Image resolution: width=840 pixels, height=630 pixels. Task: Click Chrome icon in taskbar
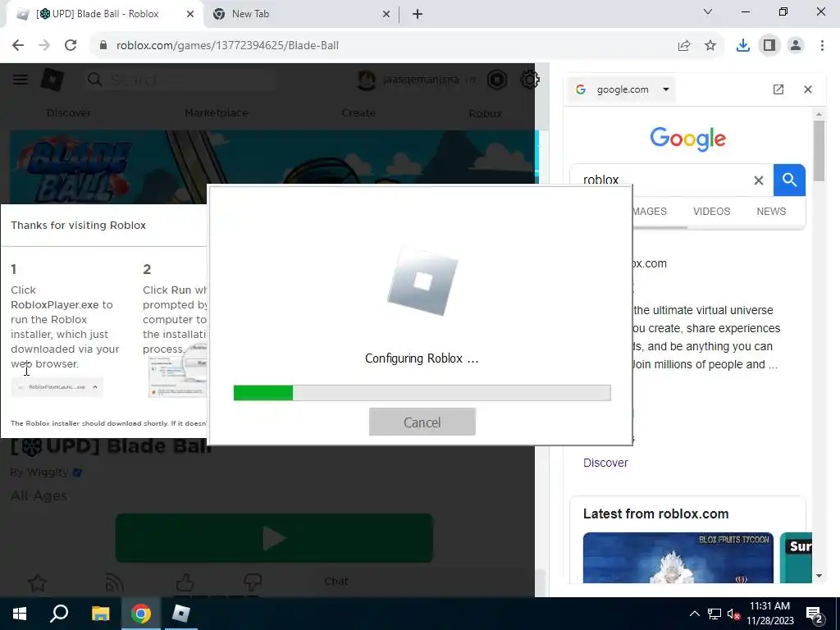coord(141,614)
